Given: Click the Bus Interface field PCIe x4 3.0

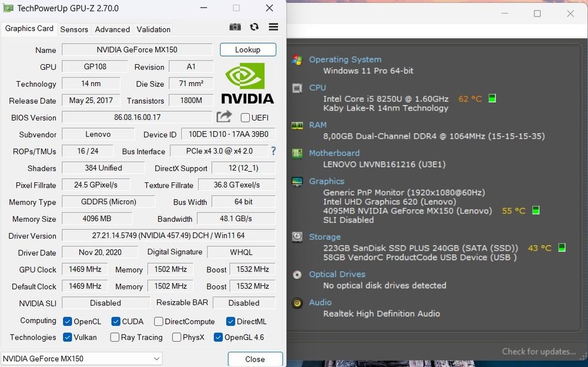Looking at the screenshot, I should pyautogui.click(x=219, y=151).
